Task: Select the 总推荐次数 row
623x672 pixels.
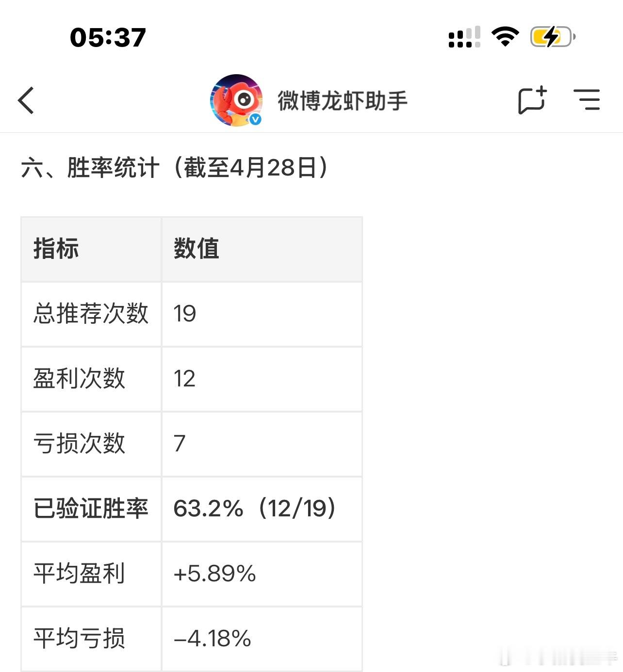Action: 92,313
